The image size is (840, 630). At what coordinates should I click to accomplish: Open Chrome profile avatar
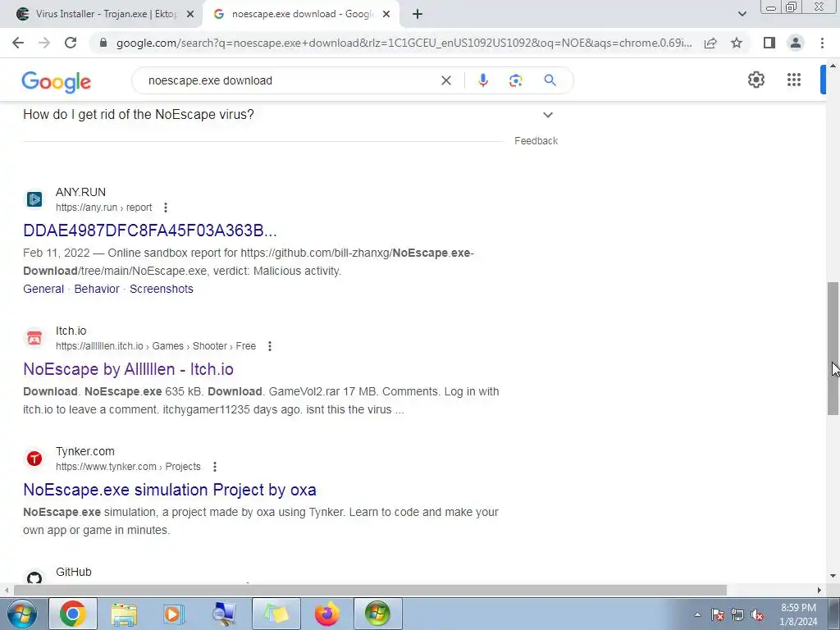coord(796,43)
